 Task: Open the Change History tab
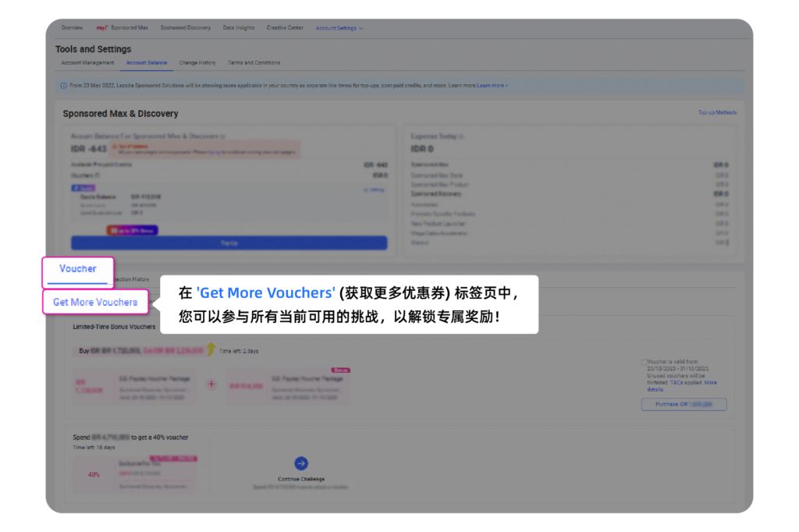197,63
